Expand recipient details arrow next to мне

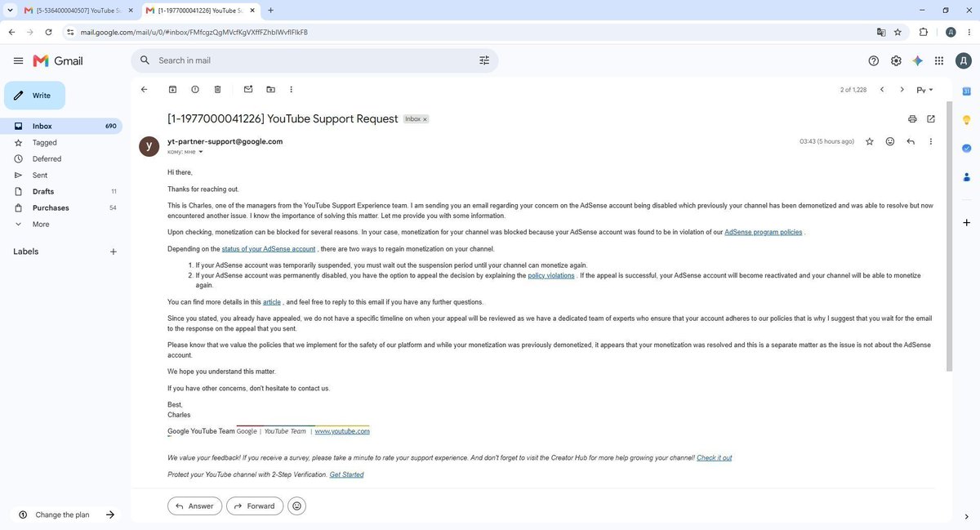point(201,152)
